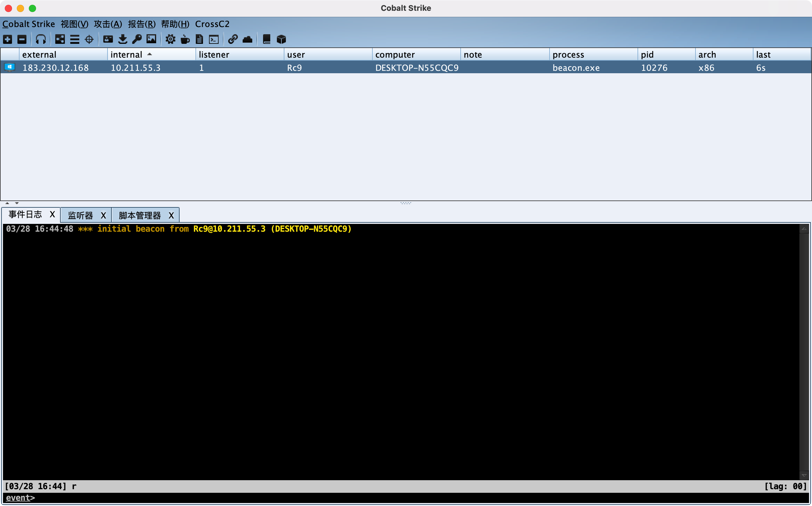Open the 报告(R) menu

click(x=142, y=24)
